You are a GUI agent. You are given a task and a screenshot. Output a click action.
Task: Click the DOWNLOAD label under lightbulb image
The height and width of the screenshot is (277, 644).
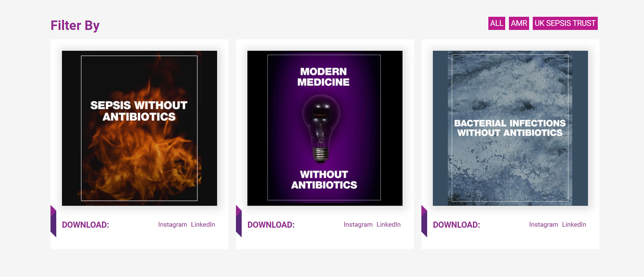[271, 225]
